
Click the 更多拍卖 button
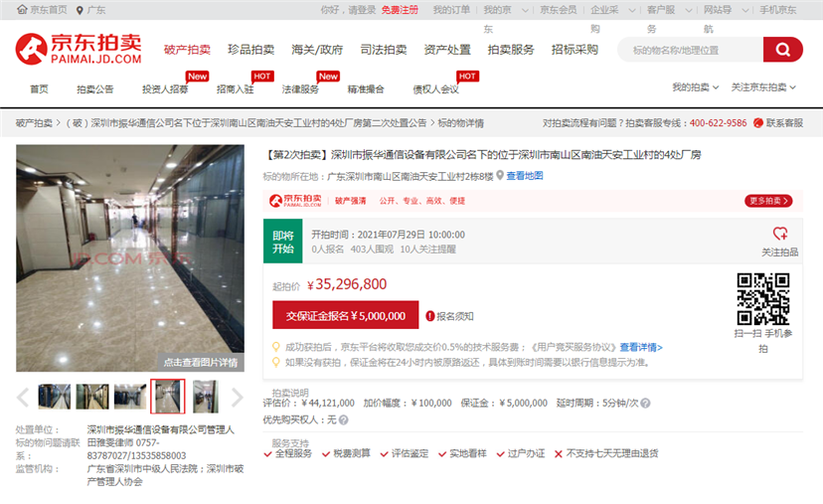click(x=768, y=201)
